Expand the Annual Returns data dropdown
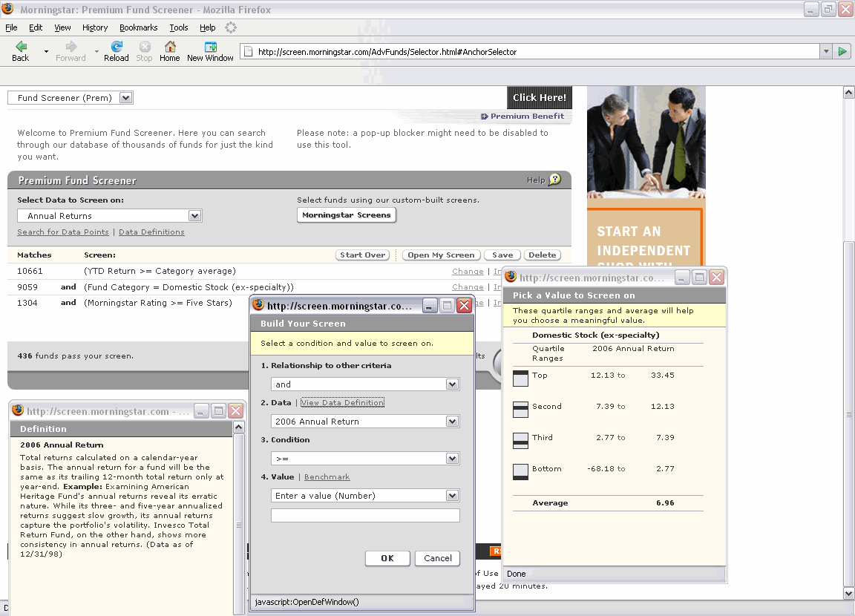This screenshot has height=616, width=855. click(x=194, y=216)
